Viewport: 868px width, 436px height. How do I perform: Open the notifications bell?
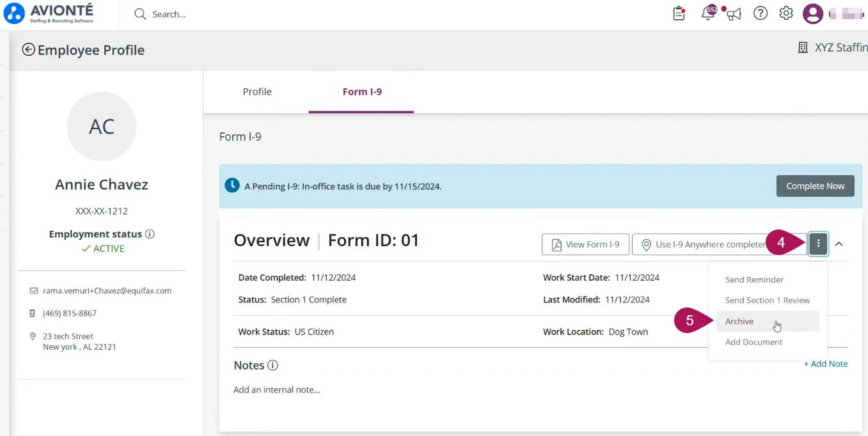[x=708, y=13]
